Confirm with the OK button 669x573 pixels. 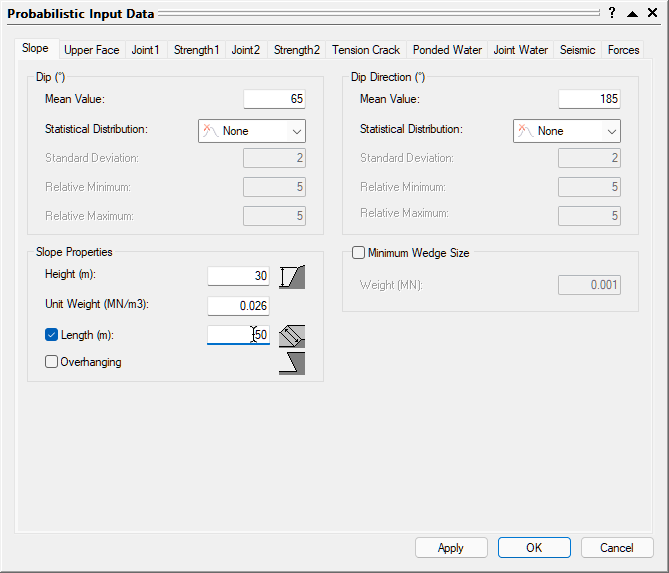click(534, 547)
